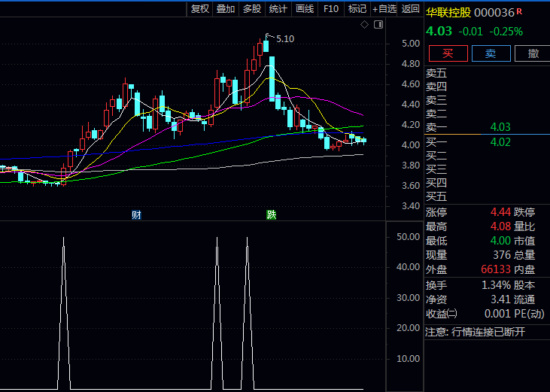550x392 pixels.
Task: Click the 跌停 label
Action: tap(524, 212)
